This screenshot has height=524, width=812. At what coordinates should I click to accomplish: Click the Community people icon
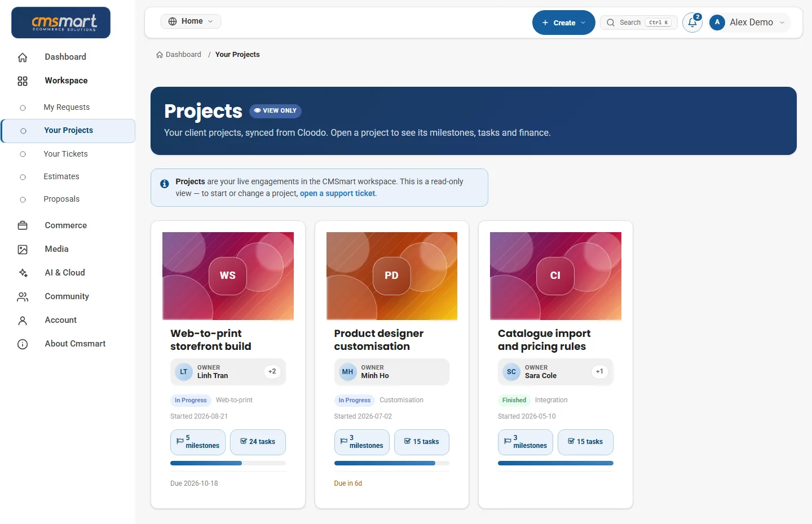pyautogui.click(x=23, y=296)
